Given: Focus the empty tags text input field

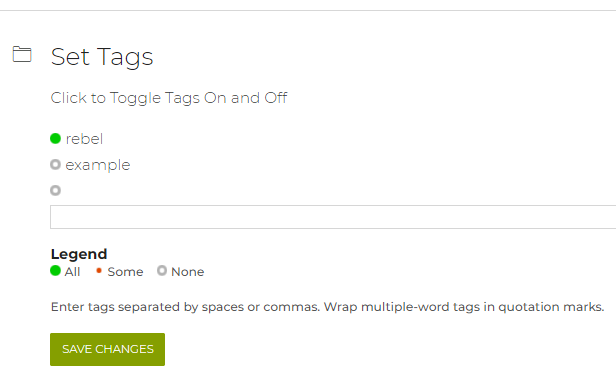Looking at the screenshot, I should pos(333,217).
